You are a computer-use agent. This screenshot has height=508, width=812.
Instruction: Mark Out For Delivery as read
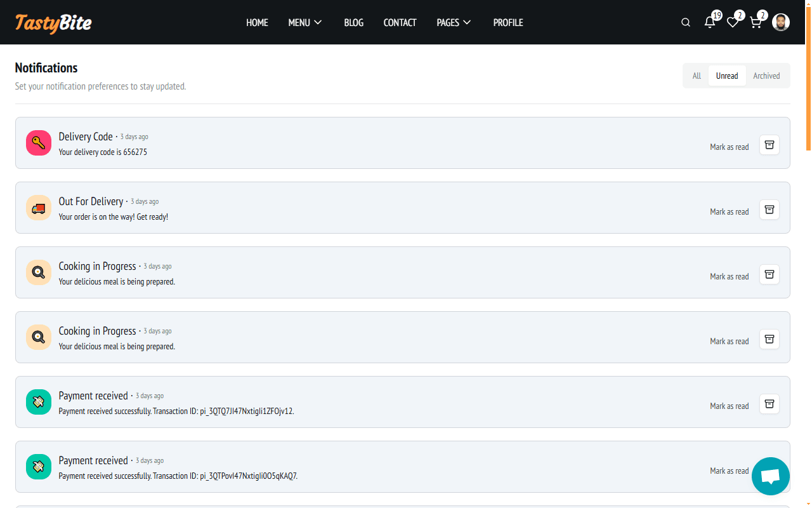[729, 211]
